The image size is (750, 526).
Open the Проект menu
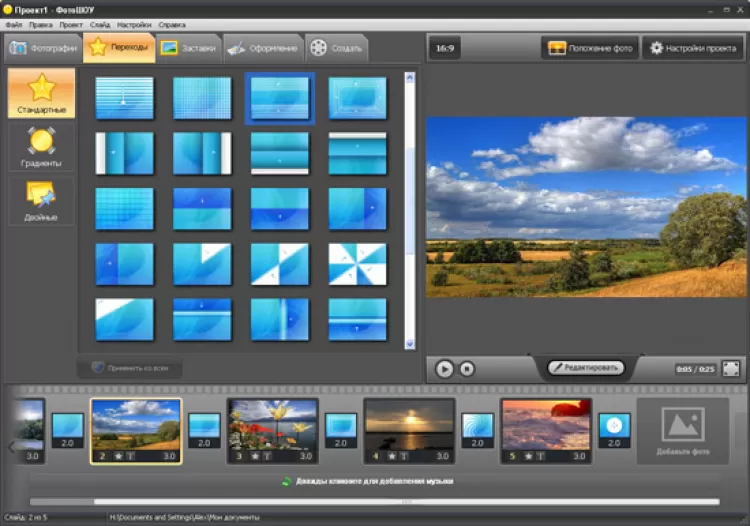coord(71,25)
